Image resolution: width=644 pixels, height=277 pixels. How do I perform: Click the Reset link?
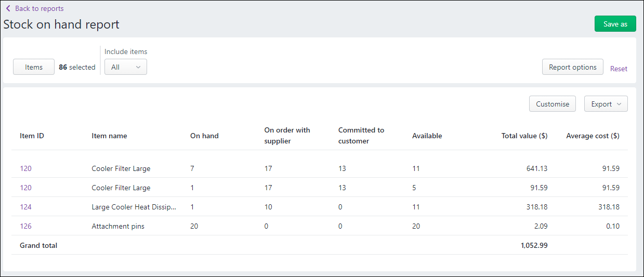(x=619, y=69)
